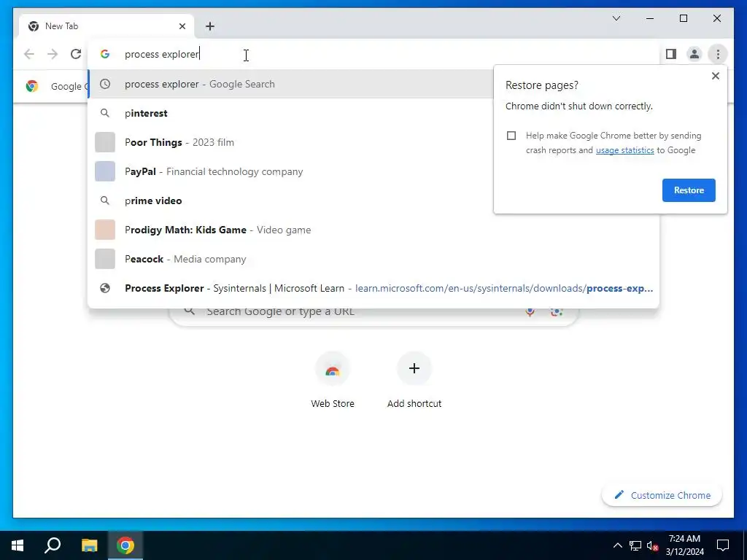Open the Chrome three-dot menu
The image size is (747, 560).
(x=718, y=54)
